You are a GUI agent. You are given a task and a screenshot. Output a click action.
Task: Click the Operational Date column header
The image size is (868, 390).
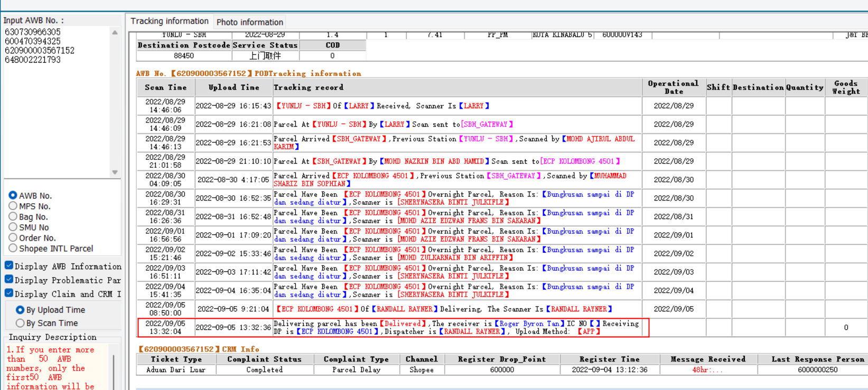pyautogui.click(x=674, y=88)
